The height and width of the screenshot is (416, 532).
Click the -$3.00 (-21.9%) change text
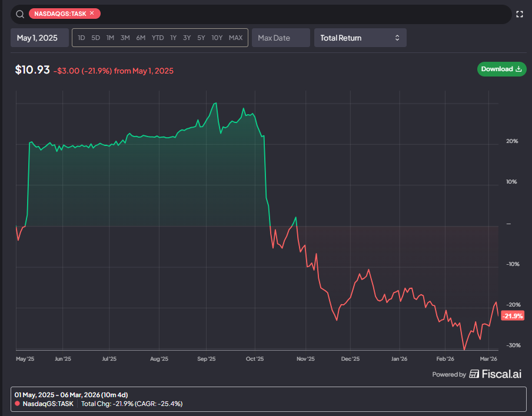[82, 71]
